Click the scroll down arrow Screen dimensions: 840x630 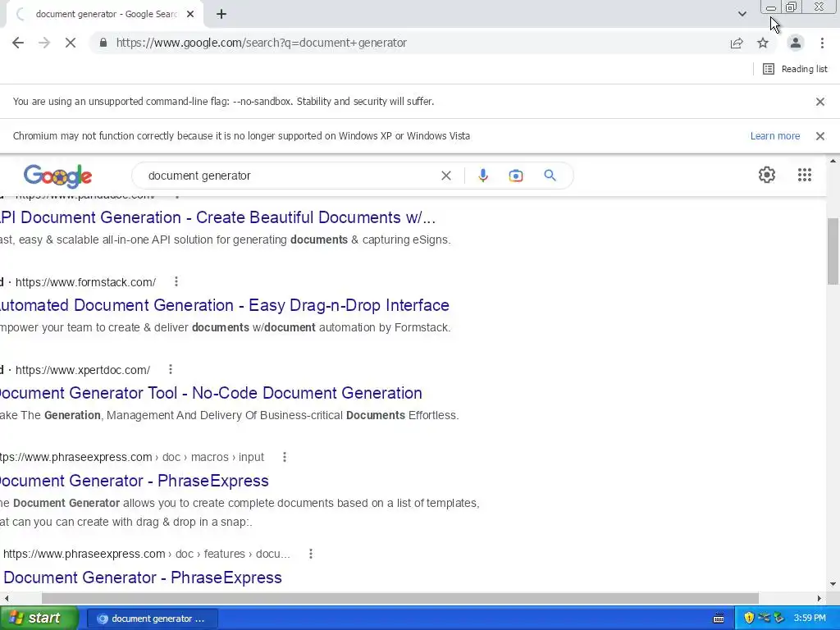[833, 583]
